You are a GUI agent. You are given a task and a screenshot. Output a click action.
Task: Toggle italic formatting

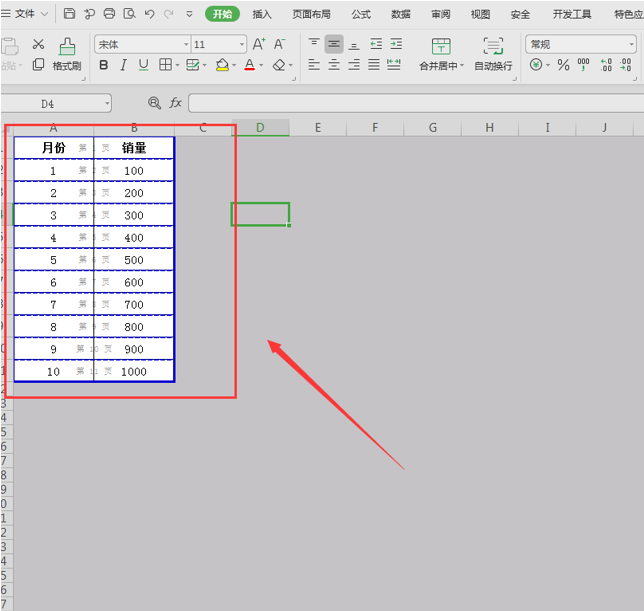pyautogui.click(x=123, y=65)
